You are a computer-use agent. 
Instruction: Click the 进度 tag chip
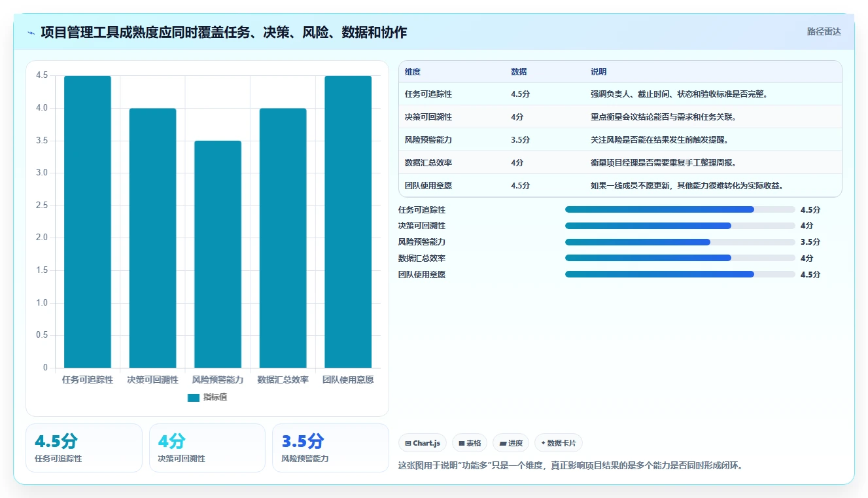pyautogui.click(x=511, y=443)
